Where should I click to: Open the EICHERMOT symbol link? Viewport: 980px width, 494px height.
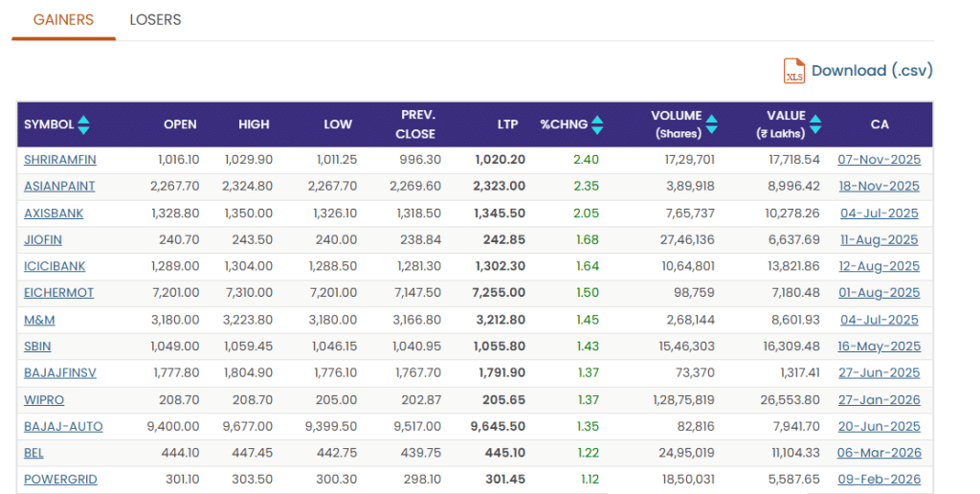tap(59, 293)
